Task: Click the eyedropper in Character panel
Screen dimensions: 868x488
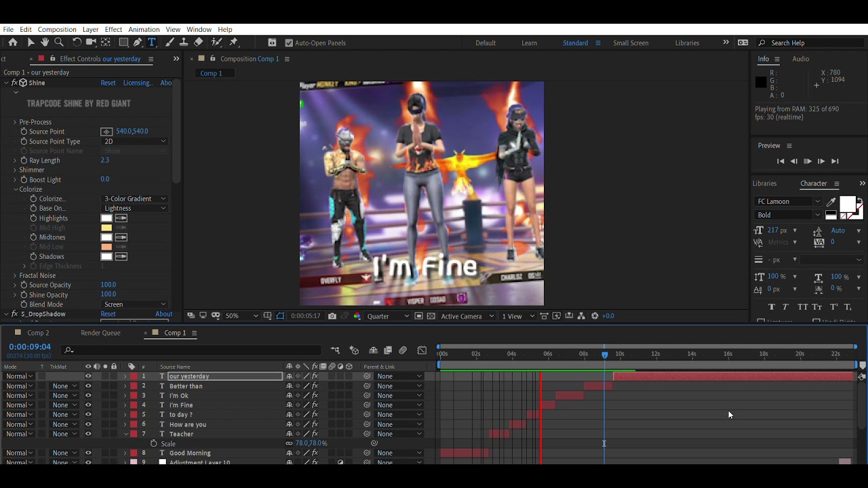Action: [x=831, y=202]
